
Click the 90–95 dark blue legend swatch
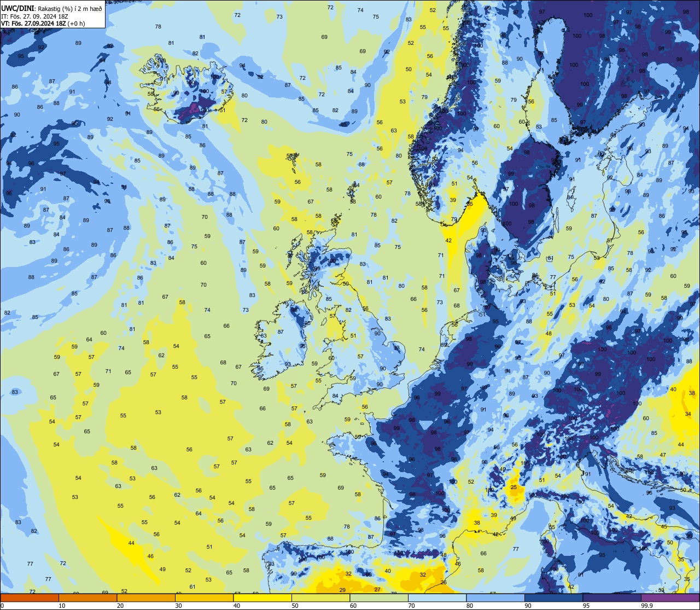pyautogui.click(x=553, y=598)
